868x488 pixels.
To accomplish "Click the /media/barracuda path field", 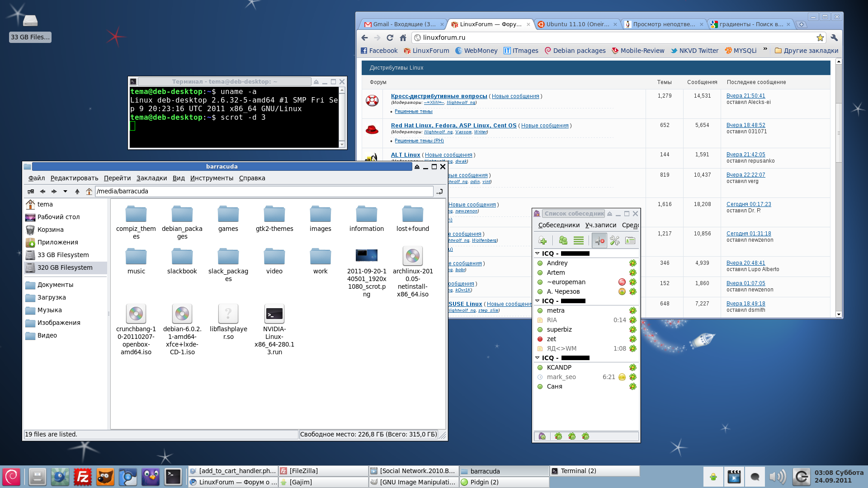I will 264,191.
